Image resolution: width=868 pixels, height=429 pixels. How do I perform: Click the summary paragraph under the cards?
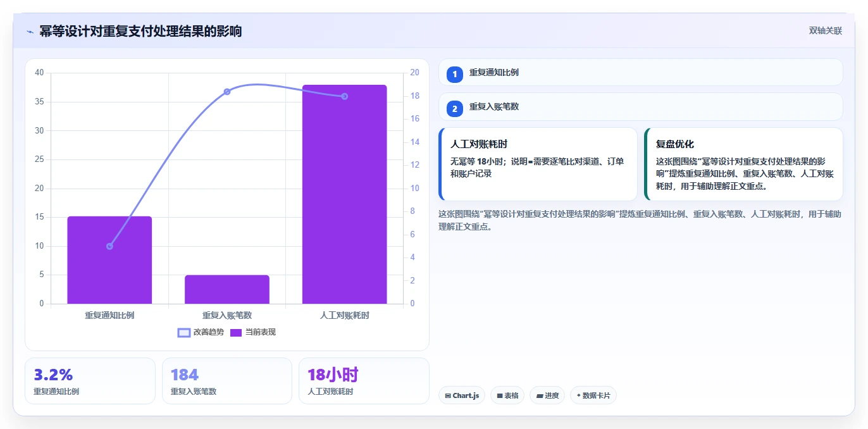pyautogui.click(x=640, y=220)
